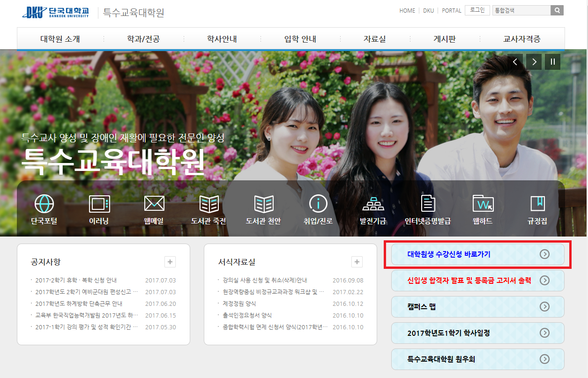The image size is (588, 378).
Task: Show the next banner slide
Action: coord(534,62)
